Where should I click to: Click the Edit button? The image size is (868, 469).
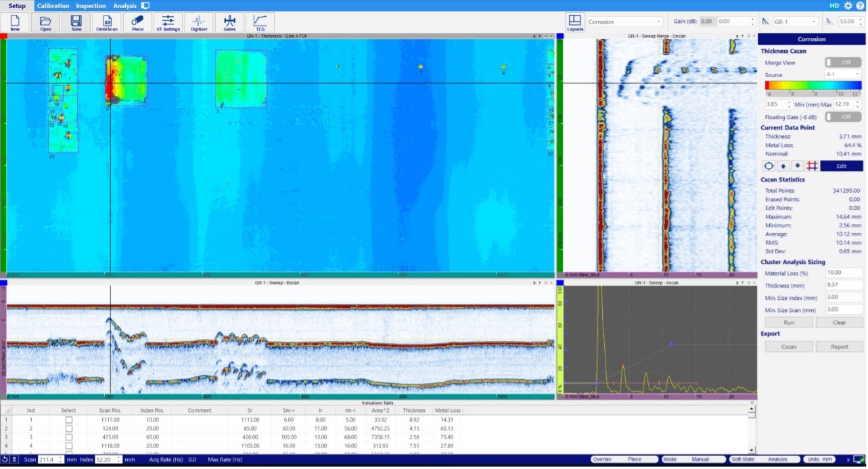[842, 166]
